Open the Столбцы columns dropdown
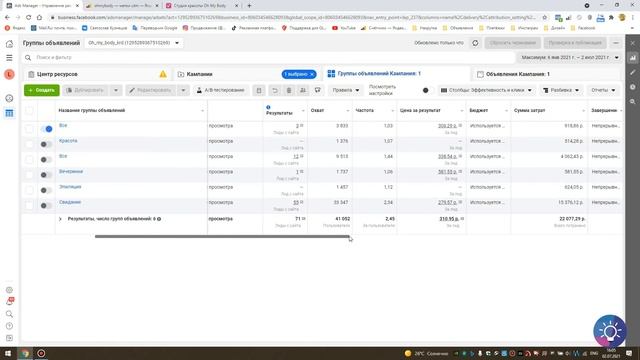640x360 pixels. 486,90
